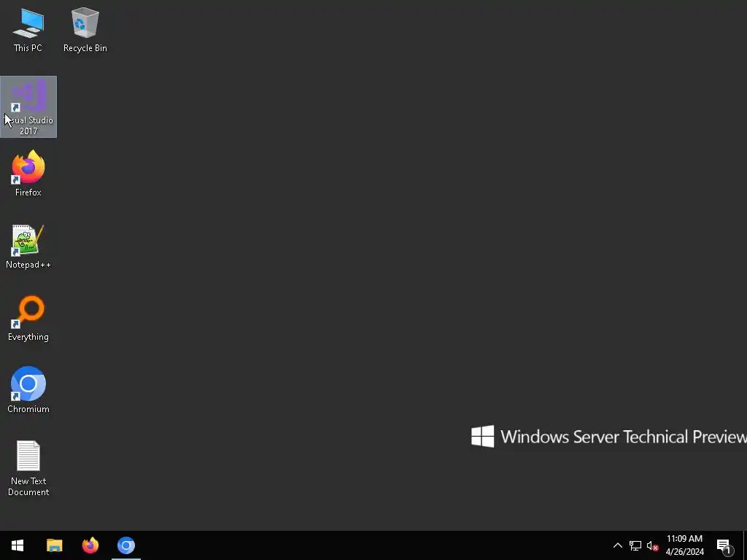Select the Visual Studio 2017 shortcut

(28, 106)
